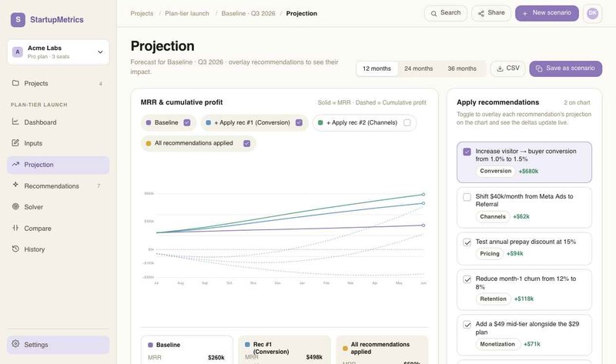
Task: Click the Projects count badge 4
Action: coord(101,84)
